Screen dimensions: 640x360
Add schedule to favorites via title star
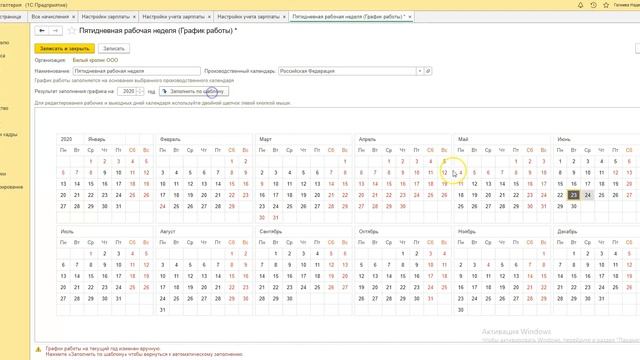pos(72,31)
